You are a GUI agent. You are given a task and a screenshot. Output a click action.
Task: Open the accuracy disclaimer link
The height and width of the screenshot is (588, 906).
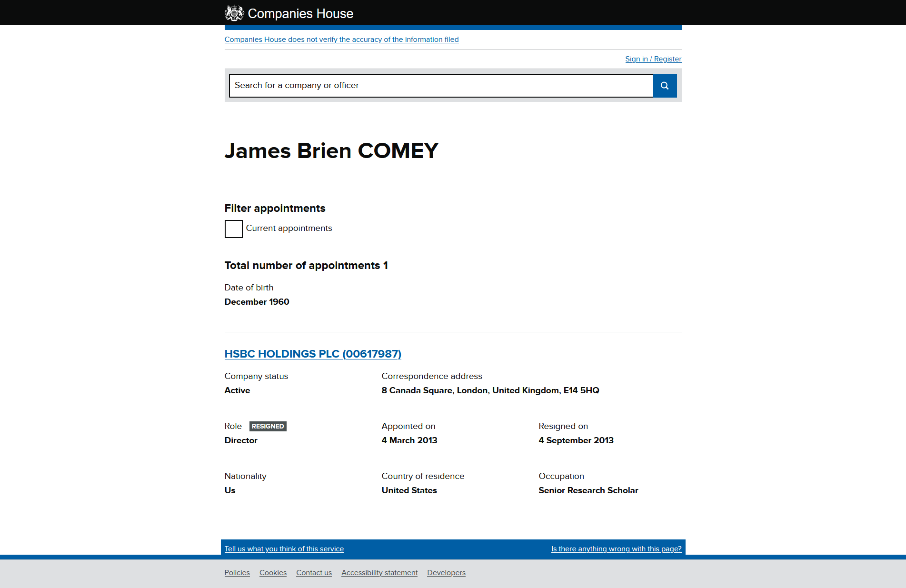pos(341,40)
